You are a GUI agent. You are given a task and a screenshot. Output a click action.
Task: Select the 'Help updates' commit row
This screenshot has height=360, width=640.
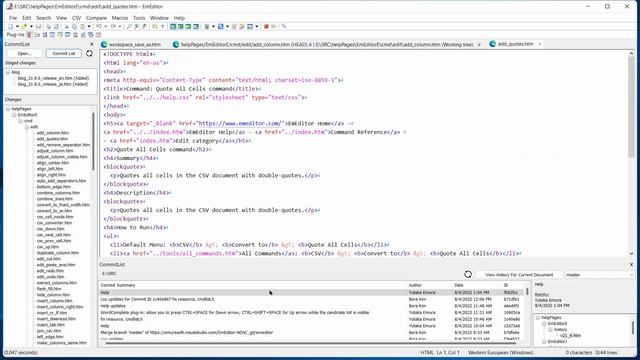(x=311, y=306)
